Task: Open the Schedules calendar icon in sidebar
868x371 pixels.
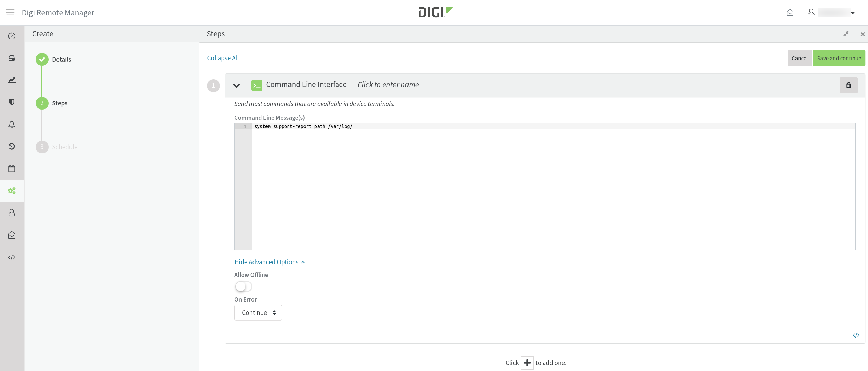Action: 12,168
